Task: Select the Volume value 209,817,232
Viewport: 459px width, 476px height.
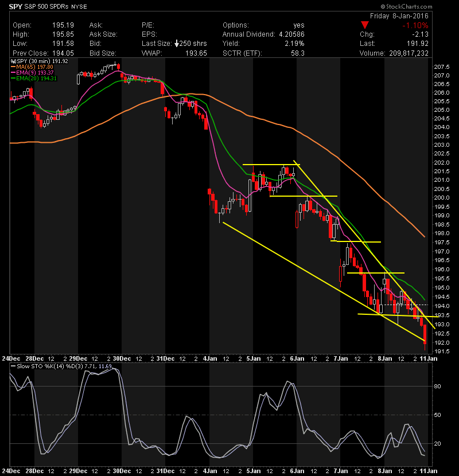Action: point(409,53)
